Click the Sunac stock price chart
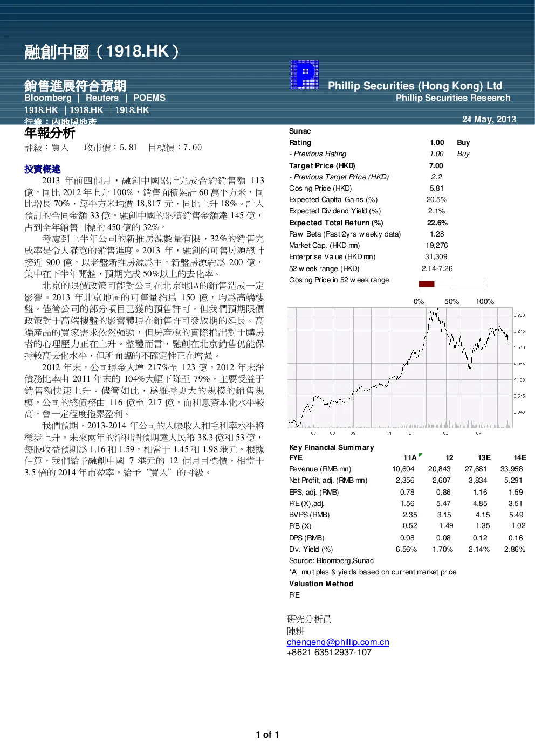Viewport: 535px width, 756px height. tap(400, 368)
